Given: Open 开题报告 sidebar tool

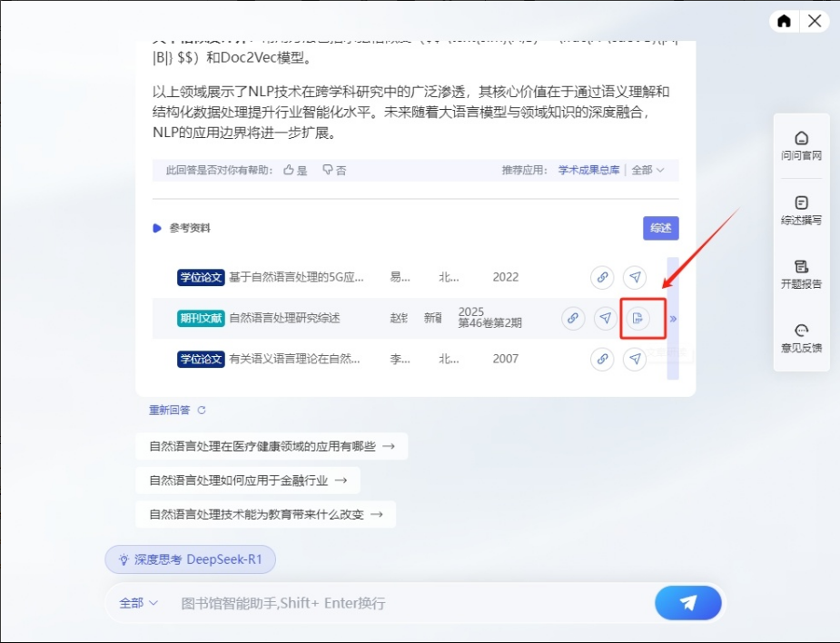Looking at the screenshot, I should coord(801,274).
